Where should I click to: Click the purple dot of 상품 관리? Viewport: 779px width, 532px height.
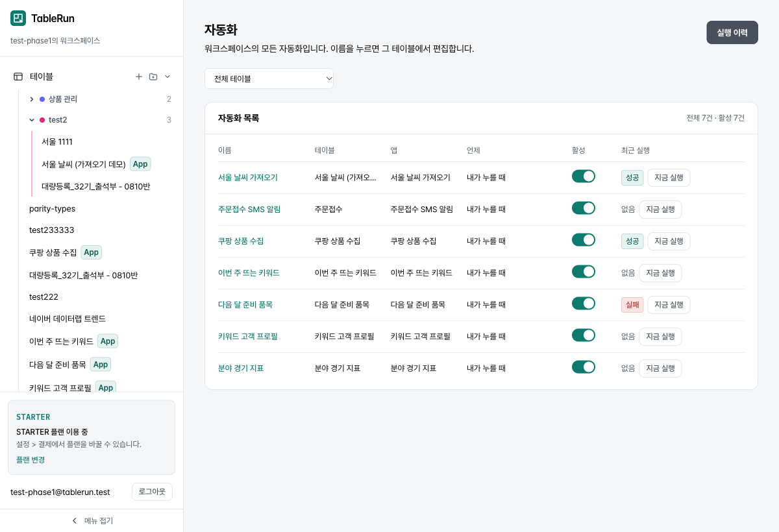(42, 99)
